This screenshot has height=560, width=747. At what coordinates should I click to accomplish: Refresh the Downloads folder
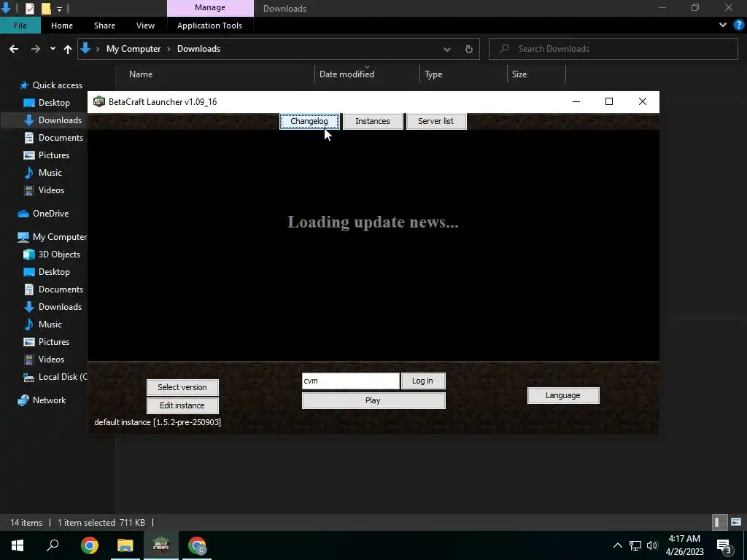tap(469, 49)
